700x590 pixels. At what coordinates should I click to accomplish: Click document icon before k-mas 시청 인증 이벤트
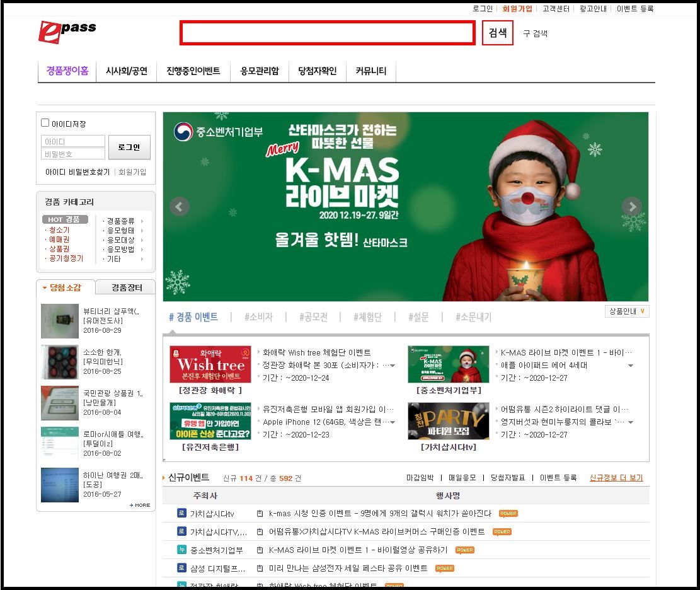(x=260, y=514)
